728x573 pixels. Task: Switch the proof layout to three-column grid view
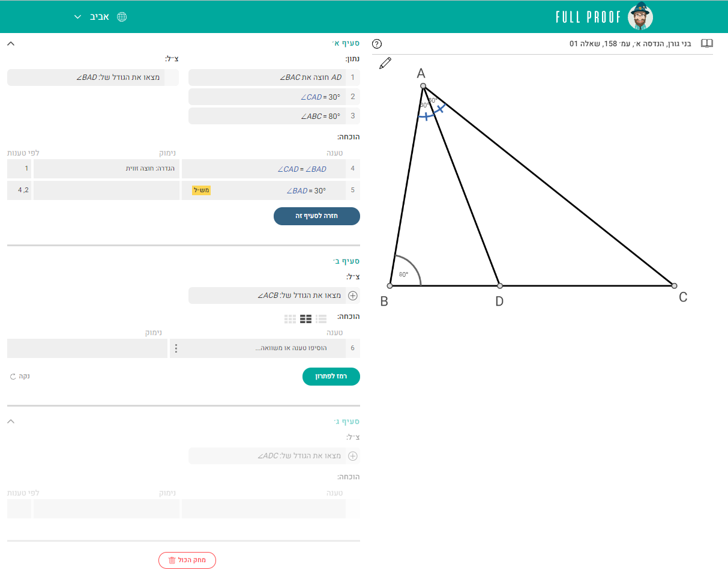pos(290,319)
